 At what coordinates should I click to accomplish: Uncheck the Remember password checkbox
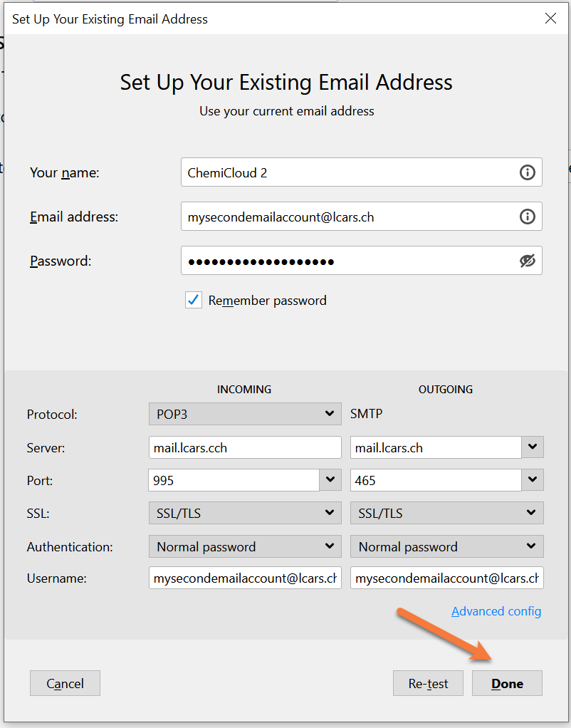(x=194, y=301)
